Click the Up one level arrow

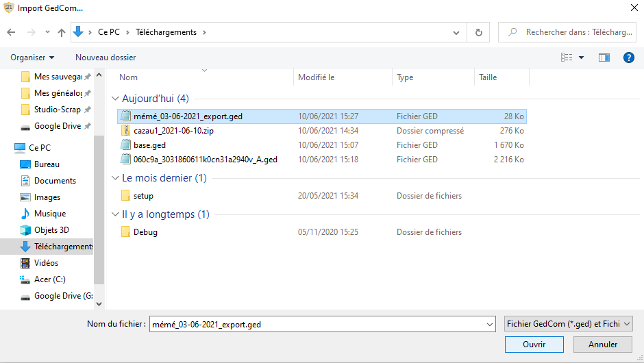(x=62, y=32)
